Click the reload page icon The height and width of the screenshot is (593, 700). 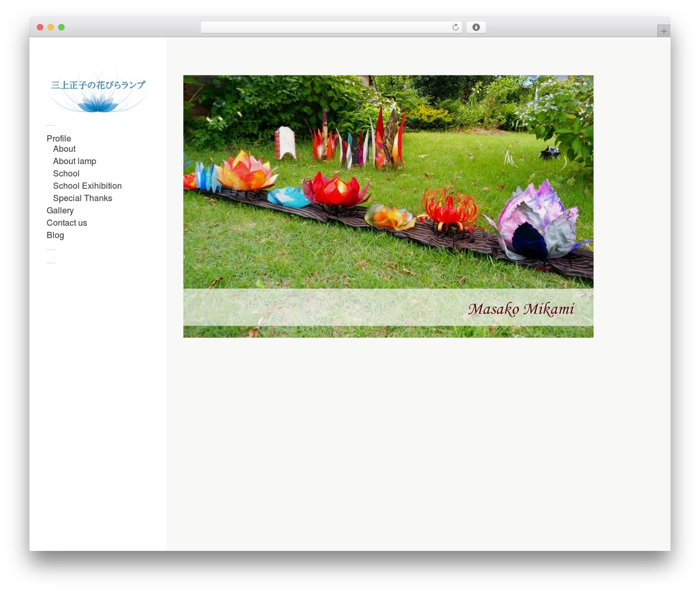pyautogui.click(x=455, y=27)
